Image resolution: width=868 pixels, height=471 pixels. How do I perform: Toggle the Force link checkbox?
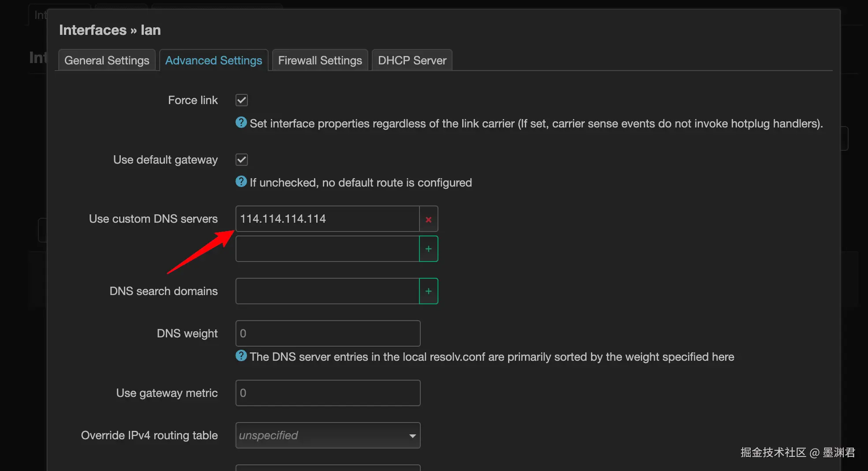point(242,100)
